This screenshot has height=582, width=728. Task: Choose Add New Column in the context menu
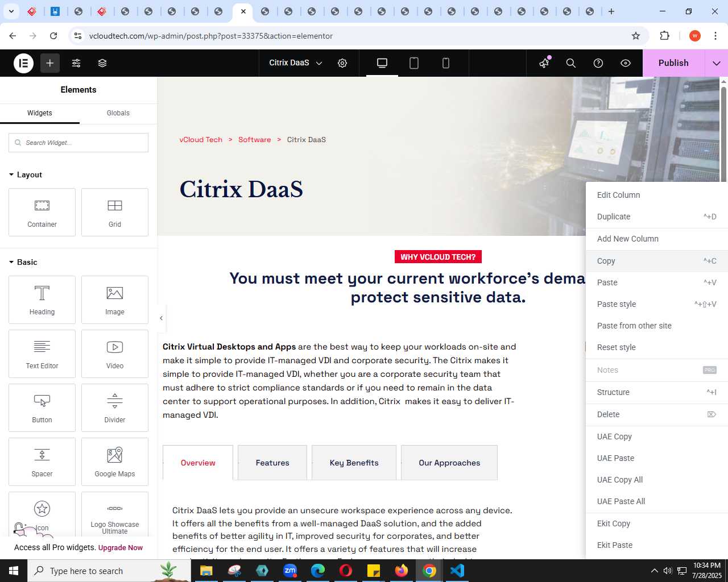pos(657,239)
